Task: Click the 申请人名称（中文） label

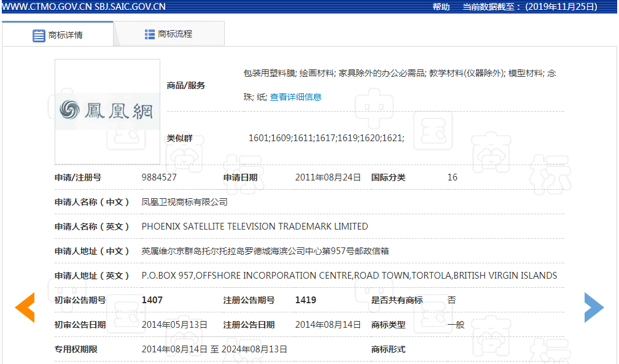Action: [91, 202]
